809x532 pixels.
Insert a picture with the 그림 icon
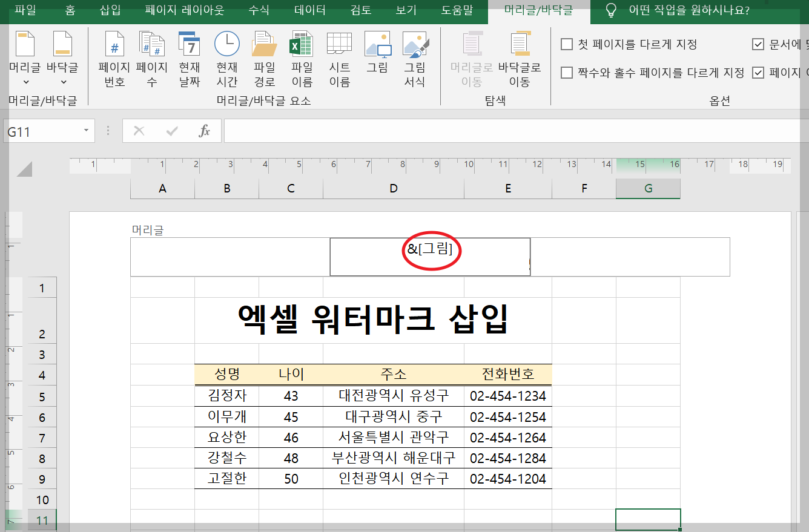pyautogui.click(x=377, y=57)
